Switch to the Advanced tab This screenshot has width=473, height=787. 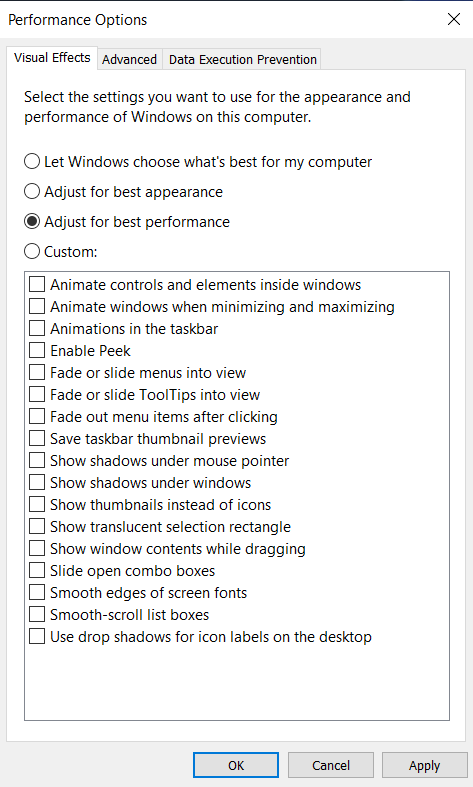130,59
